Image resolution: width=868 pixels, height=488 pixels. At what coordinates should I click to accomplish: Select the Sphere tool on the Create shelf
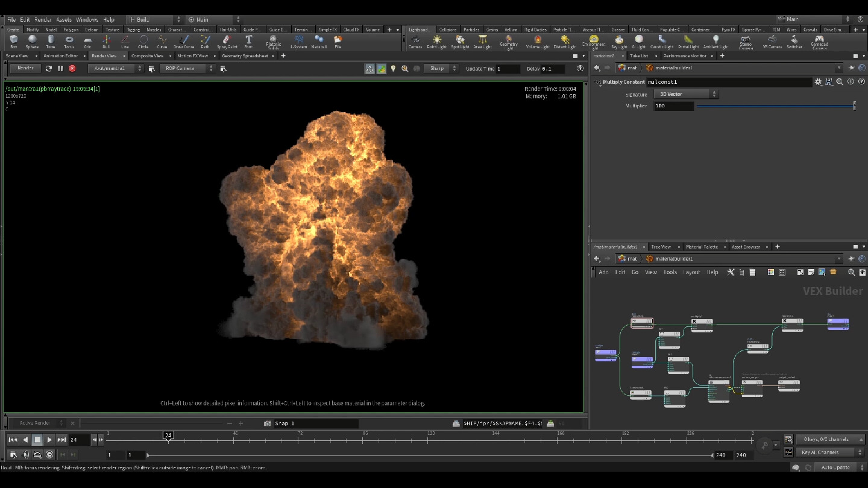click(31, 41)
